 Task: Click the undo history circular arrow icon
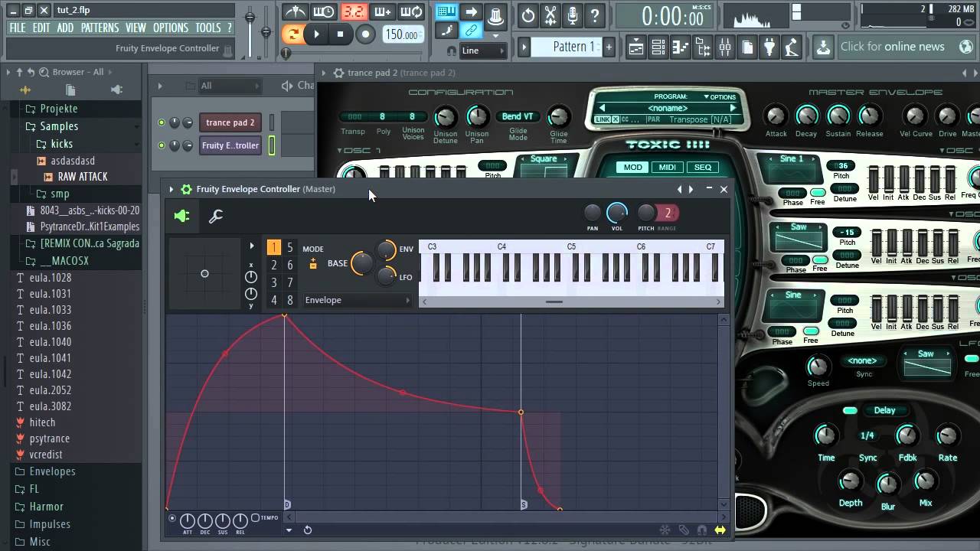coord(528,15)
